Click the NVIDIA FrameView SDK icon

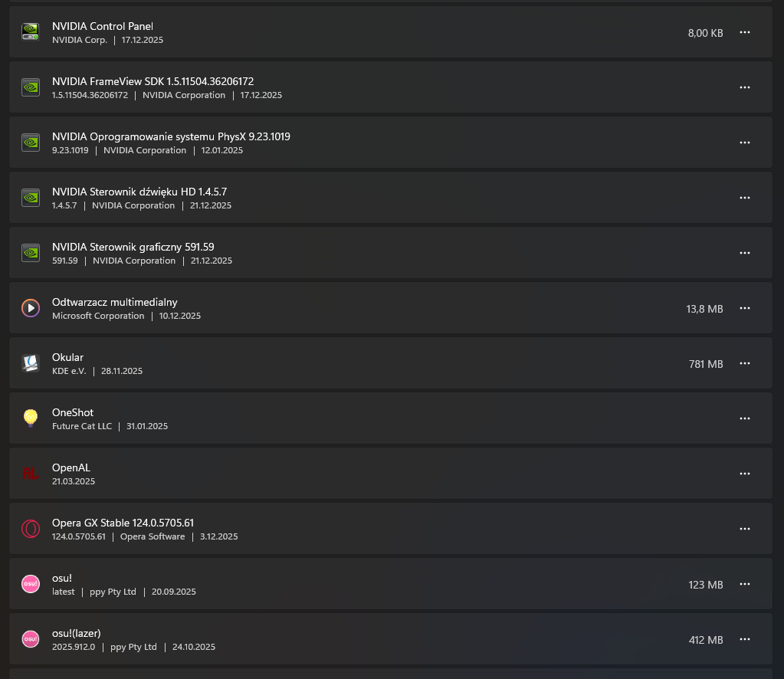click(x=30, y=87)
